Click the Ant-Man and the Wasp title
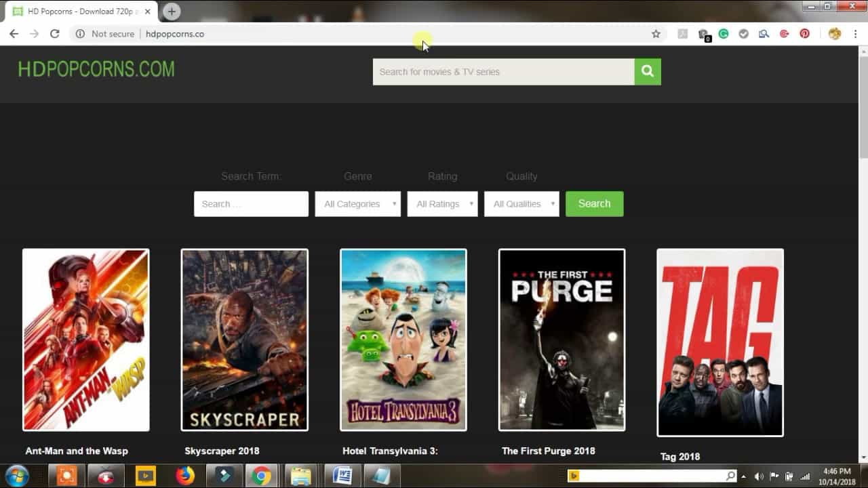This screenshot has width=868, height=488. (x=77, y=451)
